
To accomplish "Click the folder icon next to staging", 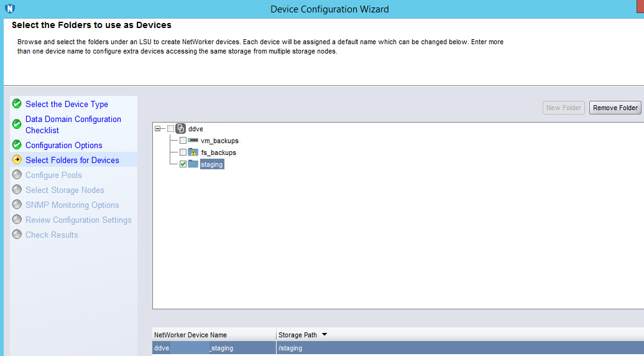I will (x=193, y=164).
